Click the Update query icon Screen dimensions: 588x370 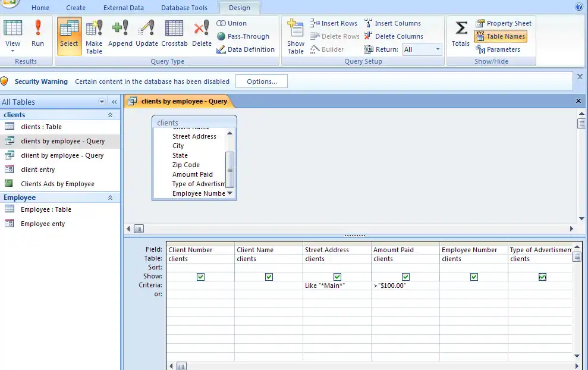point(146,33)
